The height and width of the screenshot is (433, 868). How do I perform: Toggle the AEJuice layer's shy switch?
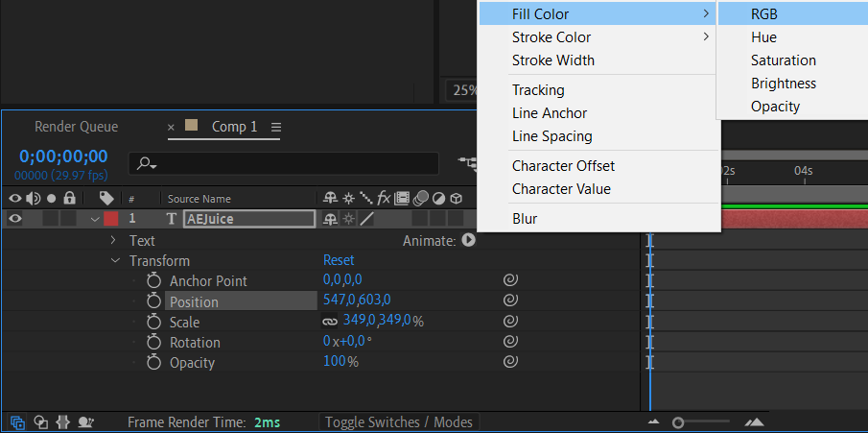(x=330, y=219)
